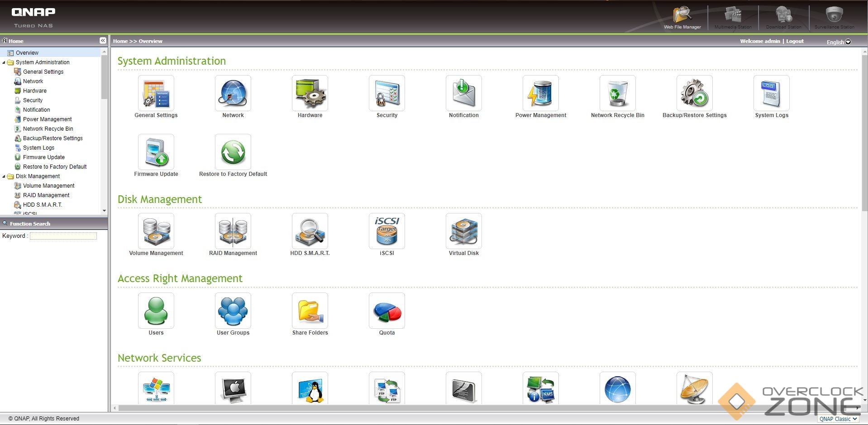868x425 pixels.
Task: Open the Virtual Disk icon
Action: [x=463, y=231]
